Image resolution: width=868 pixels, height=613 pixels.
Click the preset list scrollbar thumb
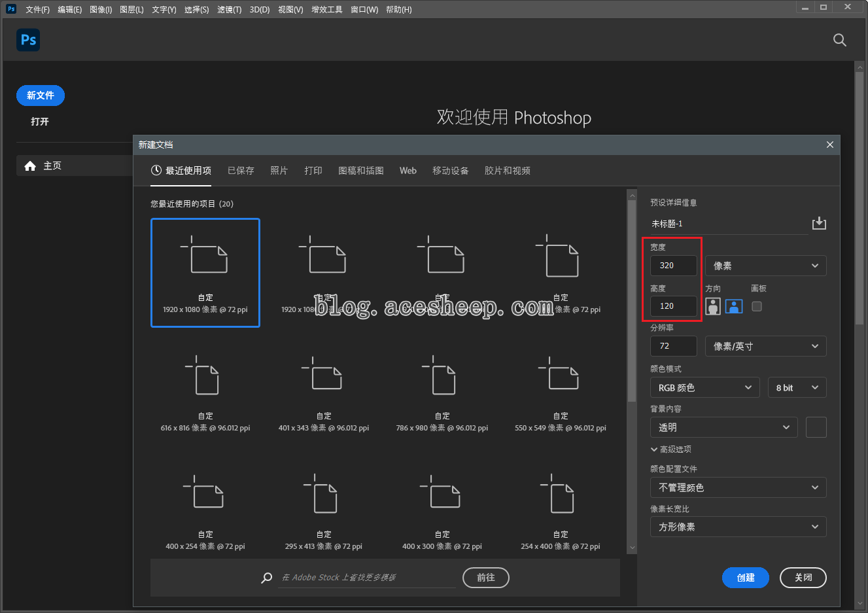tap(632, 301)
